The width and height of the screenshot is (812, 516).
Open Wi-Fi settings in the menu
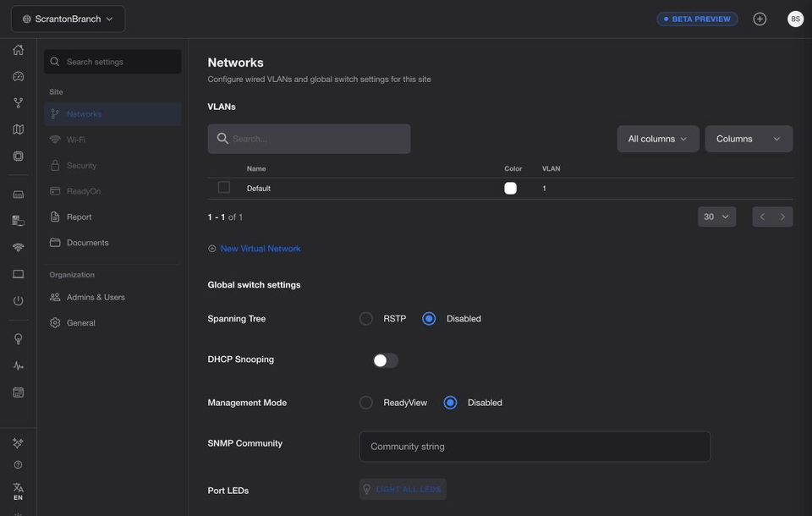tap(112, 140)
